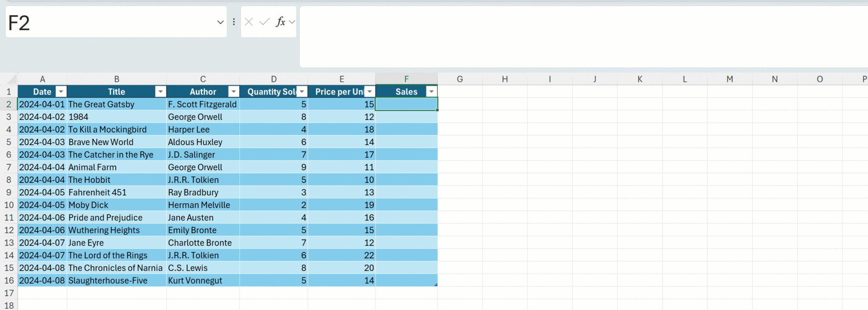Screen dimensions: 868x310
Task: Open the Sales column filter dropdown
Action: pyautogui.click(x=431, y=92)
